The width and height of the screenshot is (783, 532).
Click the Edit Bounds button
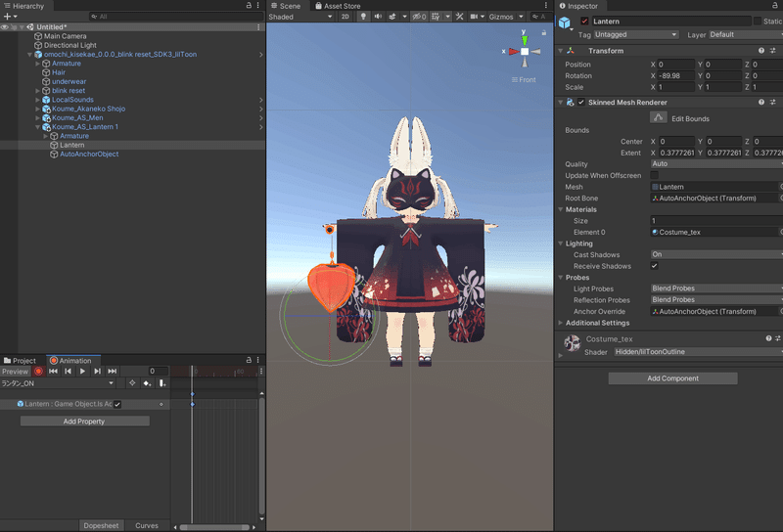click(x=659, y=117)
